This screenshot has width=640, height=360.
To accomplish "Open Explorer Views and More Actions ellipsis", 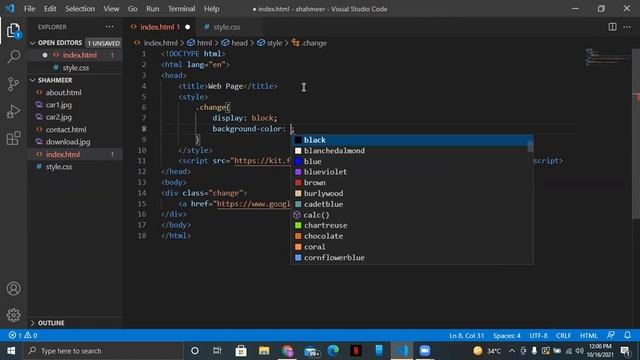I will 110,27.
